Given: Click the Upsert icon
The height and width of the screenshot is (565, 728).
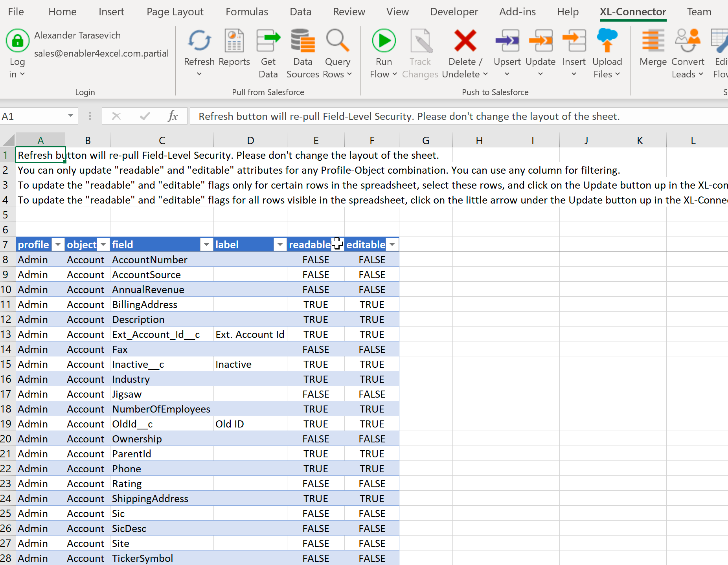Looking at the screenshot, I should [507, 40].
